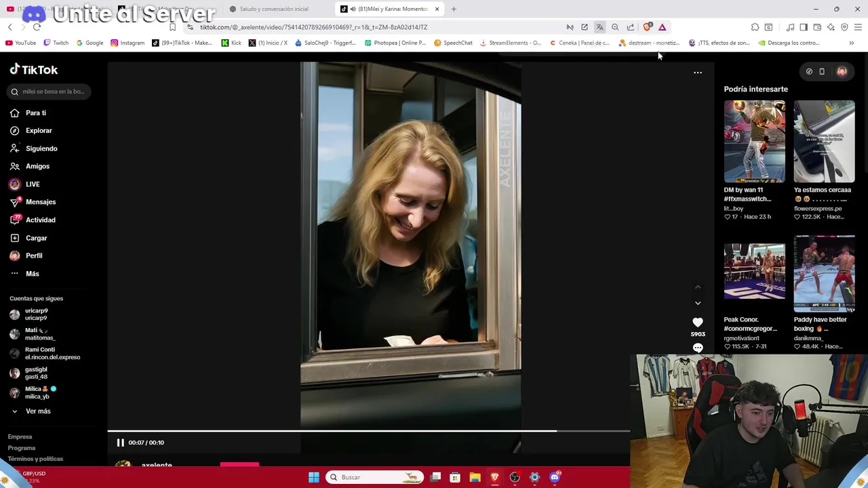Open followed account matitomas_

pyautogui.click(x=33, y=333)
